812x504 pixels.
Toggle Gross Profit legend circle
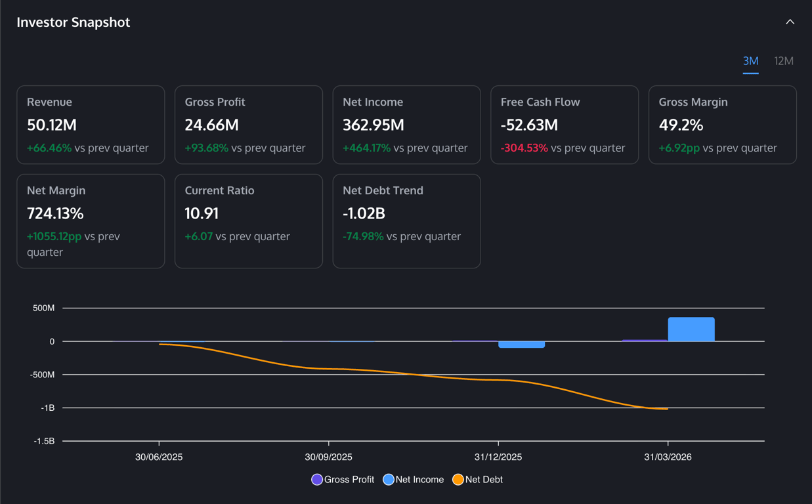[317, 480]
